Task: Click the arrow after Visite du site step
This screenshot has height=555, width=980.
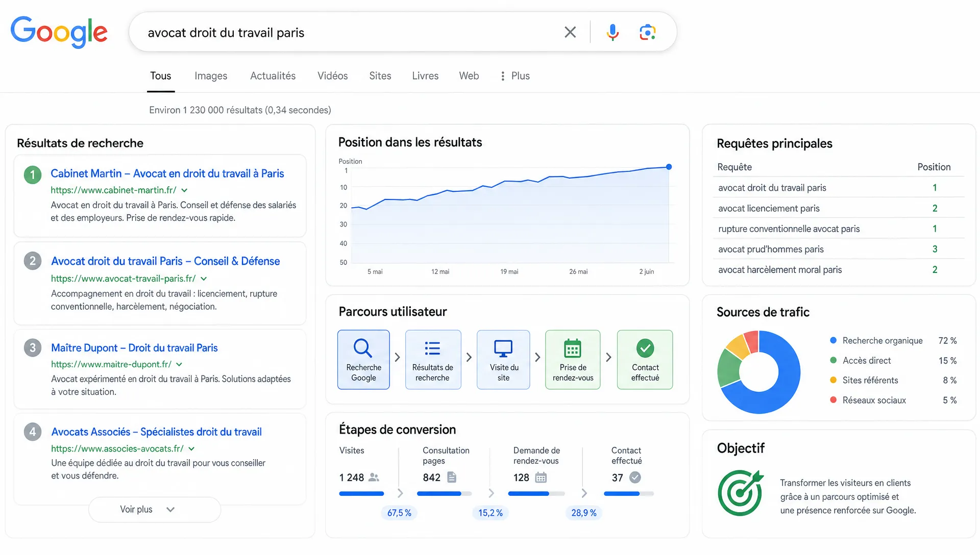Action: tap(537, 358)
